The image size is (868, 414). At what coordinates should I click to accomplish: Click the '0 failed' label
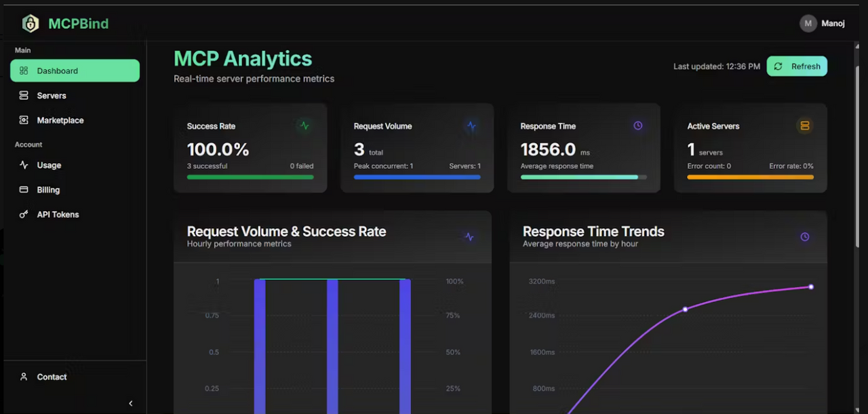[302, 166]
